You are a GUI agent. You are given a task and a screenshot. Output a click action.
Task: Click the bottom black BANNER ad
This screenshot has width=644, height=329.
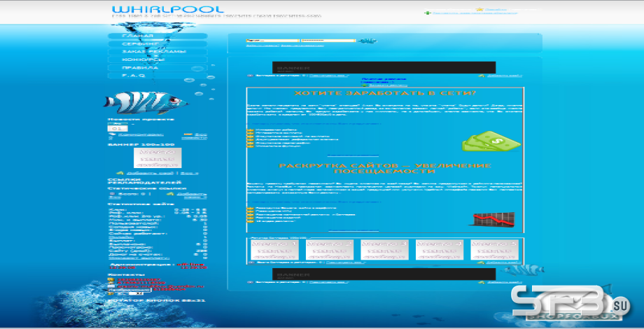(x=384, y=274)
